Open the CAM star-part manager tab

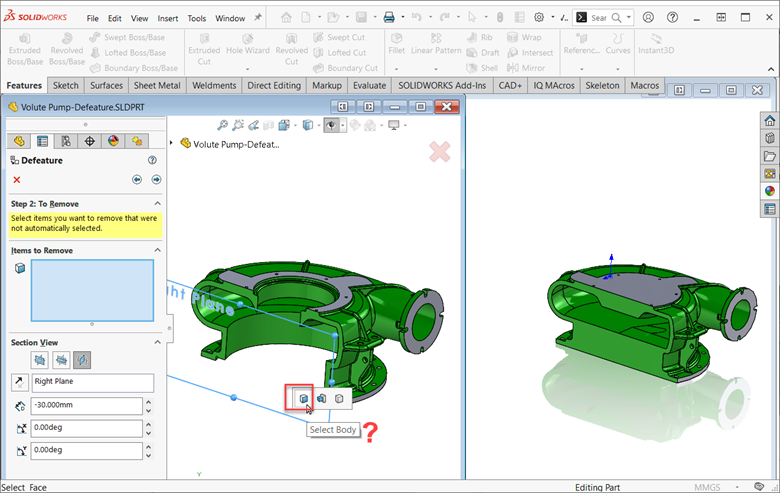coord(137,141)
